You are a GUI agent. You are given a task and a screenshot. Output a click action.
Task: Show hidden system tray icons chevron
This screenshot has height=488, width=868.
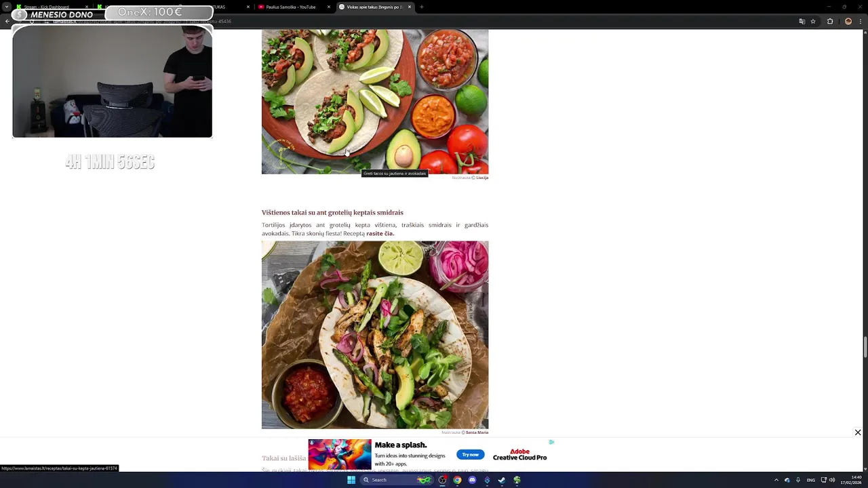(776, 480)
